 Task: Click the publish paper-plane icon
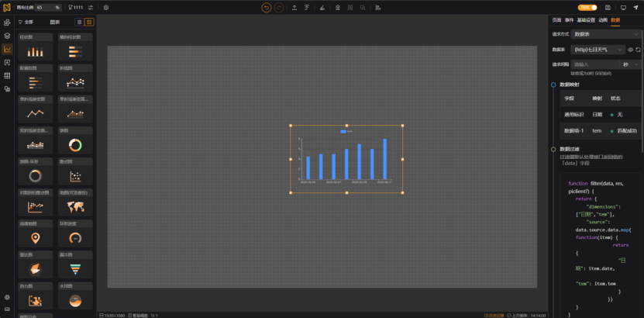(635, 8)
